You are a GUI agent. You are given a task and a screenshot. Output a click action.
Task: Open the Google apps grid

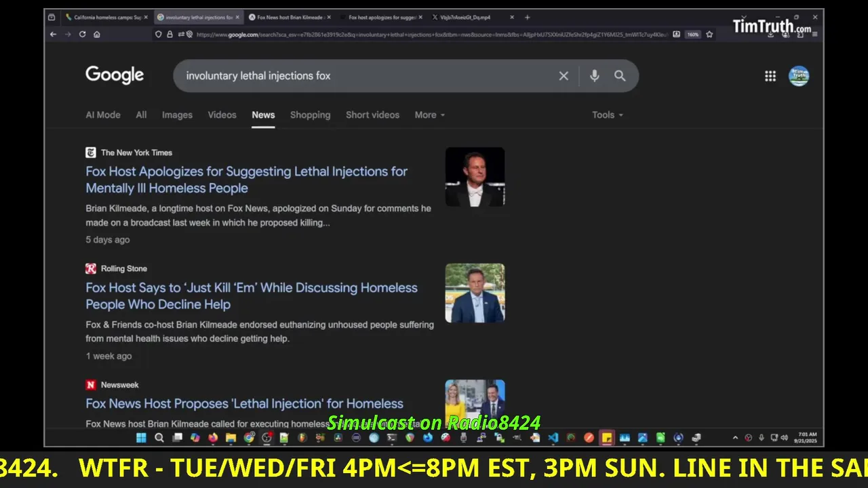(770, 76)
